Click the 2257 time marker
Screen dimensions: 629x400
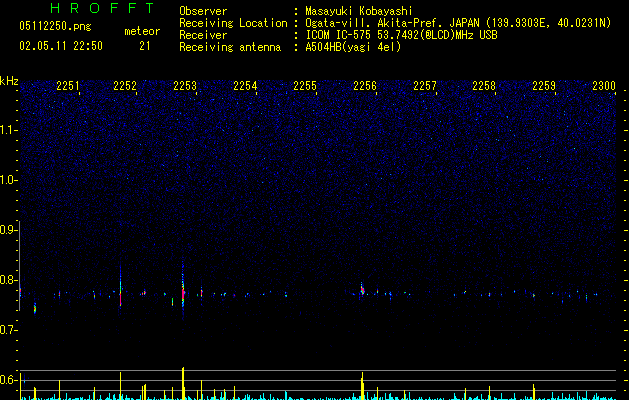click(425, 86)
